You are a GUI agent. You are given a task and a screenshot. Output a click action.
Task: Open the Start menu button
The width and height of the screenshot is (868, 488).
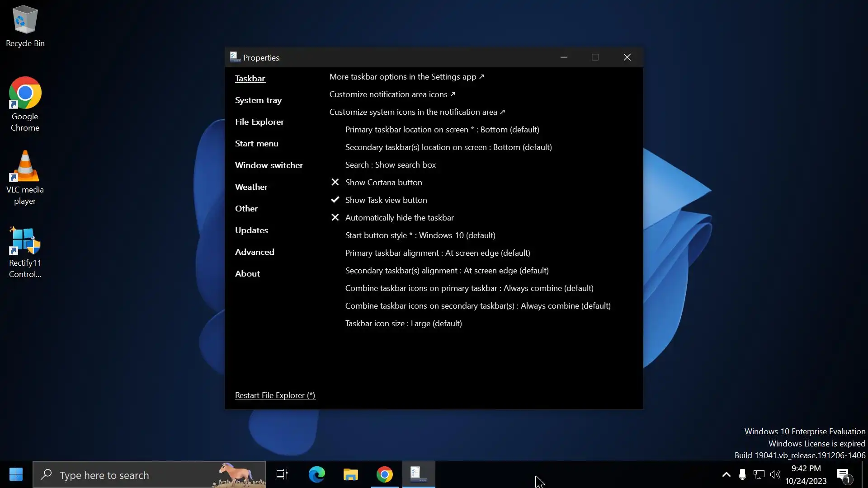pyautogui.click(x=16, y=474)
